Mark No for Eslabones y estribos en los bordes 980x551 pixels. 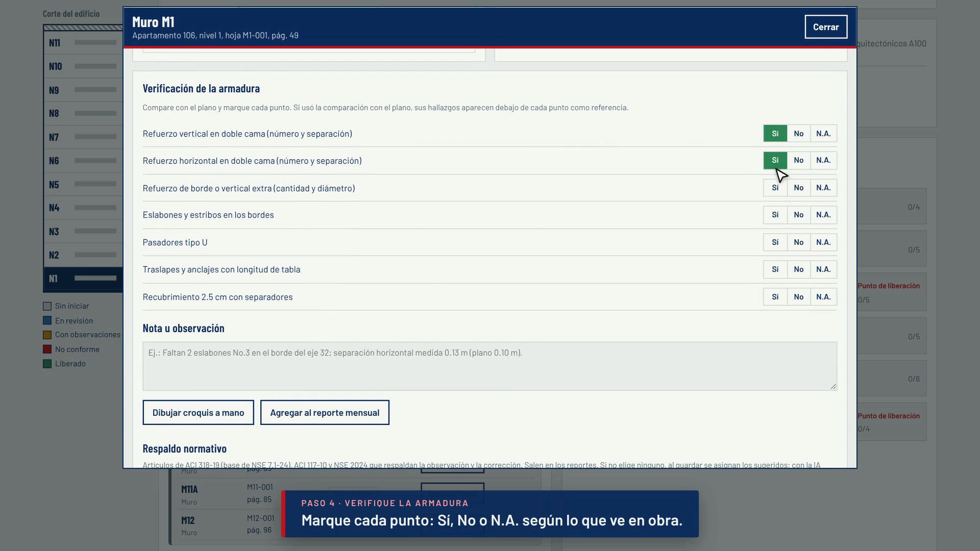pos(799,215)
